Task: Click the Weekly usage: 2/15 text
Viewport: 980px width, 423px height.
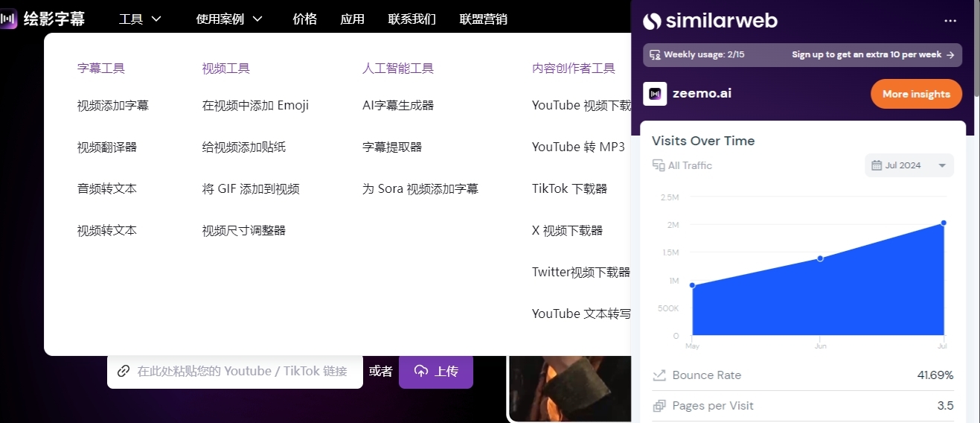Action: [x=704, y=54]
